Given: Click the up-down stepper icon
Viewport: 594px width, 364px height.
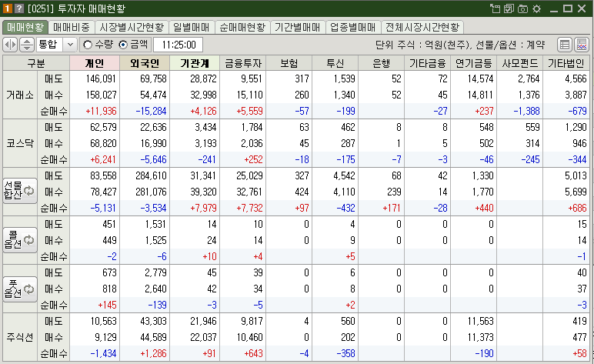Looking at the screenshot, I should (x=26, y=45).
